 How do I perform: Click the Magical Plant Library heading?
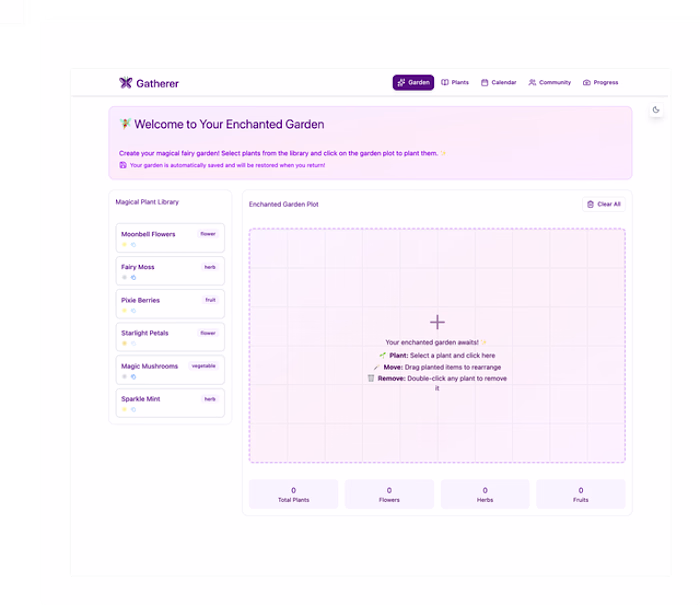(147, 202)
